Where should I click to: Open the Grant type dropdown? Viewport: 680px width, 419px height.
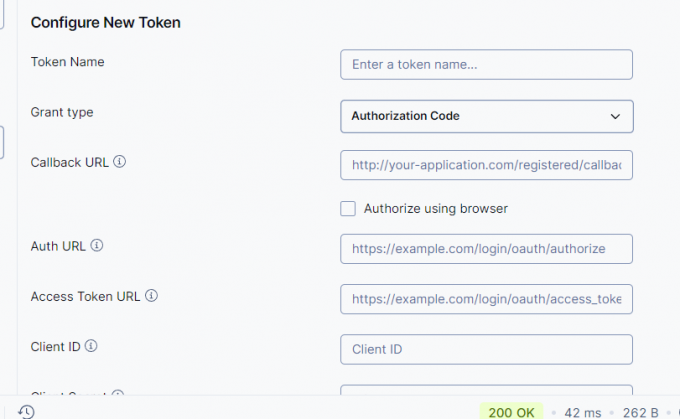486,116
